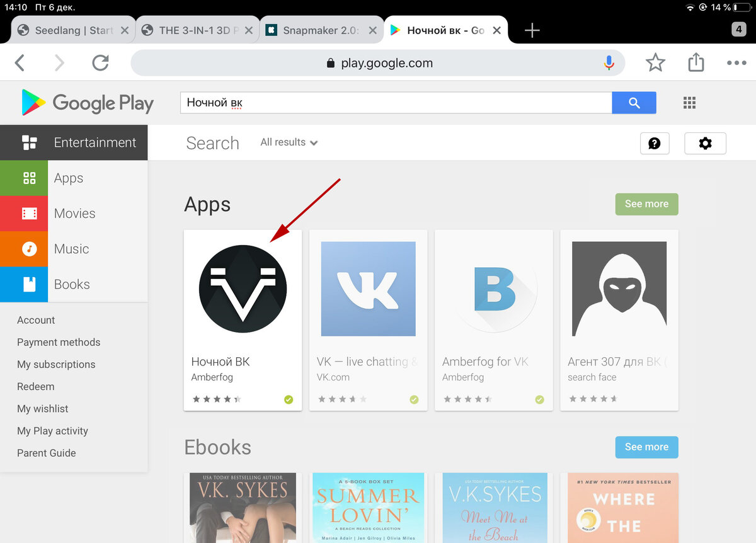Click the VK.com developer name
This screenshot has height=543, width=756.
[333, 377]
